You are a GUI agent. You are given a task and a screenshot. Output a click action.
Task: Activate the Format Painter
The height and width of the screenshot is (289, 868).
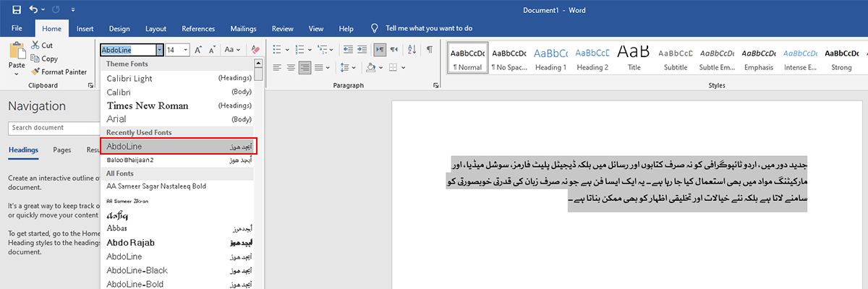click(59, 72)
